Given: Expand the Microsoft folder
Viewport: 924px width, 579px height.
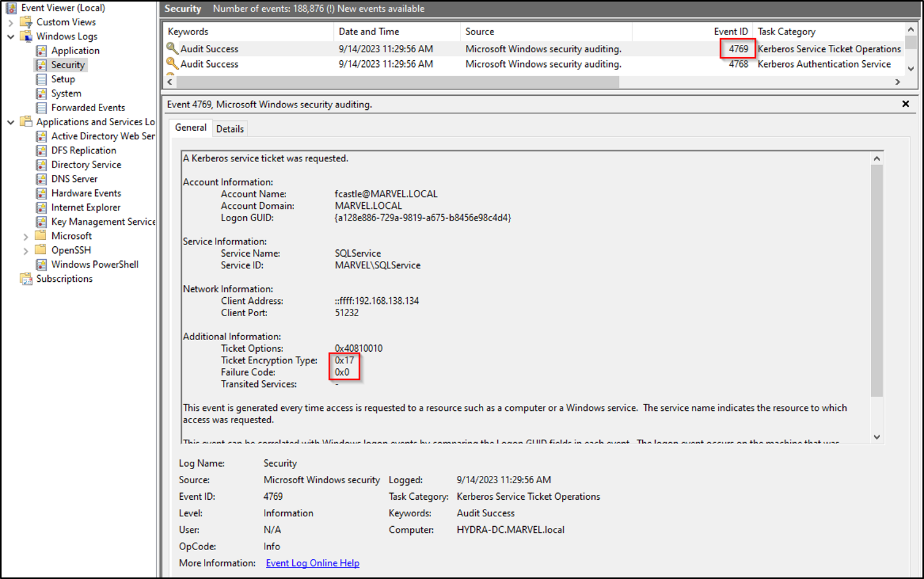Looking at the screenshot, I should (x=26, y=236).
